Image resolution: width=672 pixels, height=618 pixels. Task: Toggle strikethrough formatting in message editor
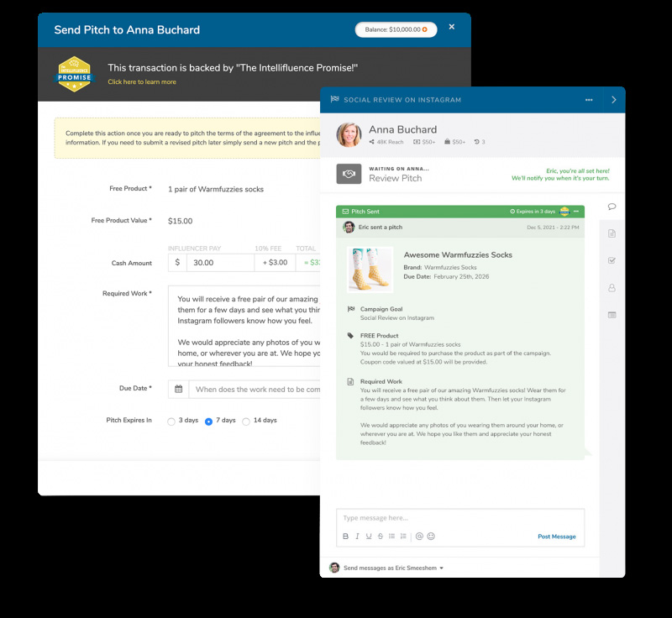381,537
